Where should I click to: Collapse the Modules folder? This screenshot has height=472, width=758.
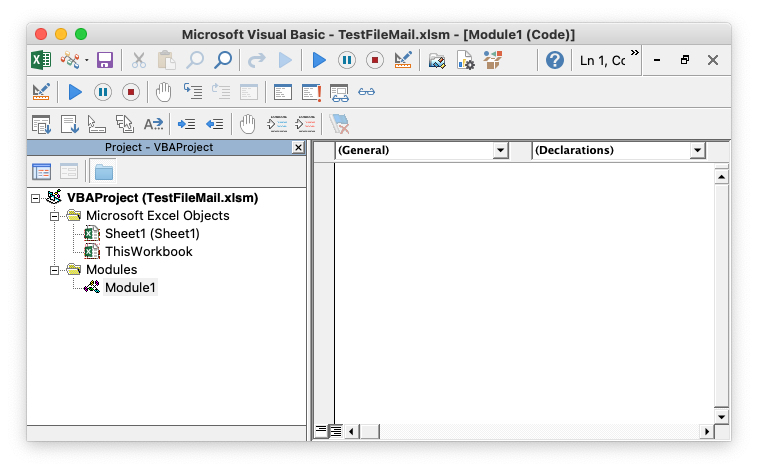(54, 270)
